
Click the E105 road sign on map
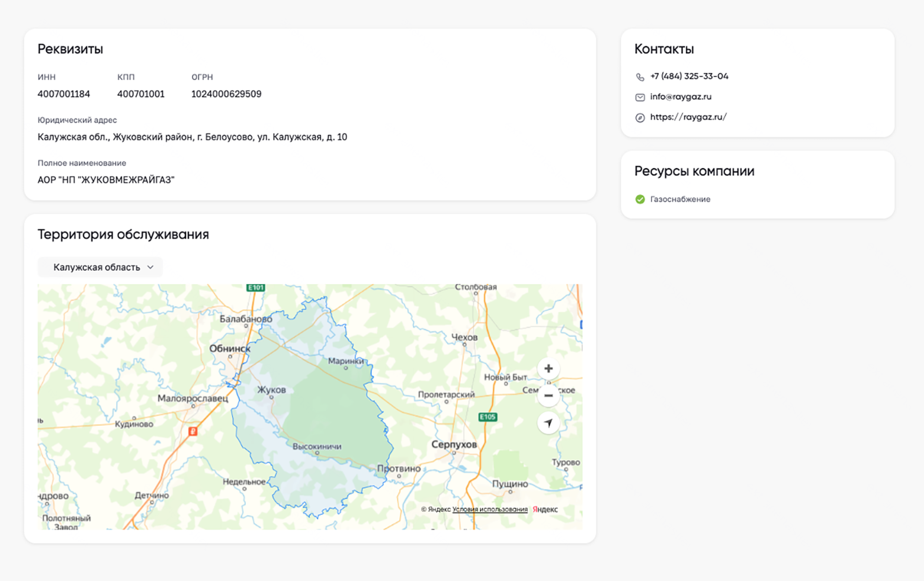(x=487, y=417)
